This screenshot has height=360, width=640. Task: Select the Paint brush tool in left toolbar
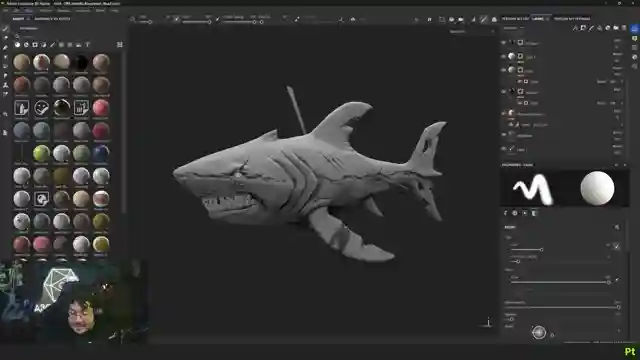point(5,29)
